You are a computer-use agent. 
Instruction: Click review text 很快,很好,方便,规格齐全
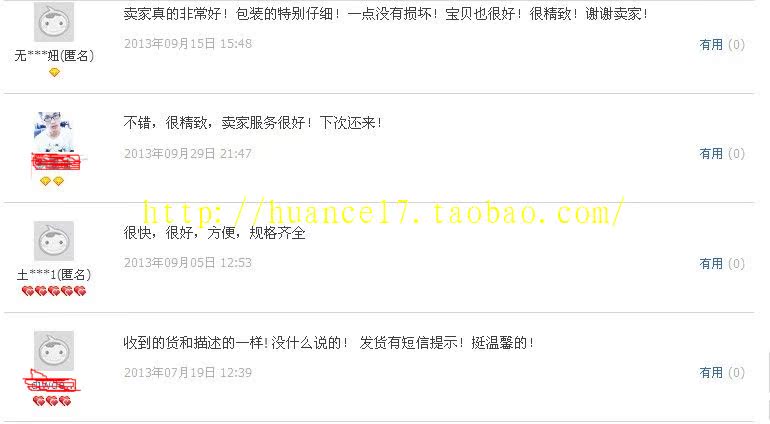coord(215,232)
